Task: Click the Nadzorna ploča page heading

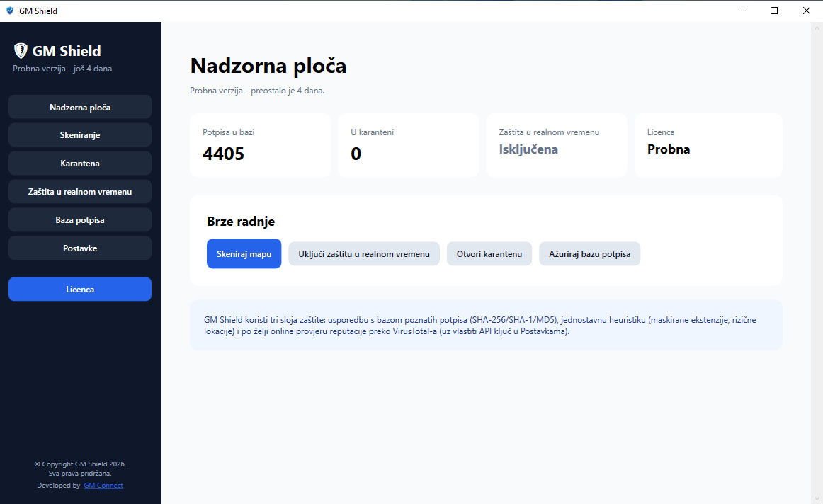Action: 268,66
